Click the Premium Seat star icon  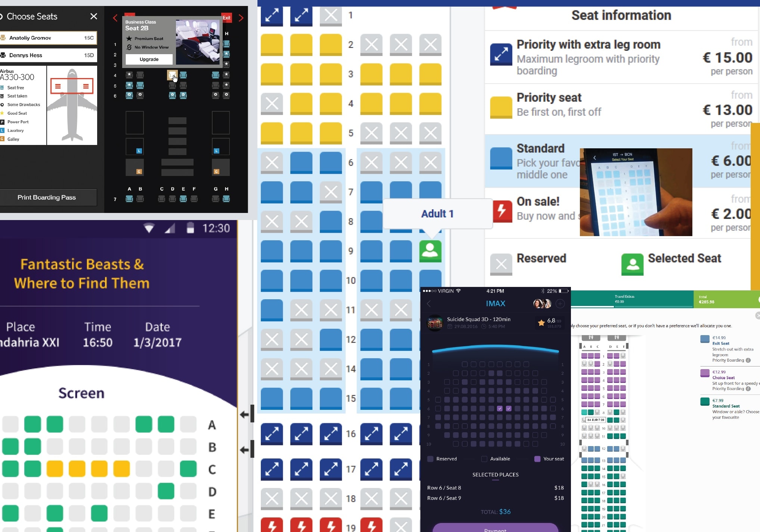pos(129,39)
